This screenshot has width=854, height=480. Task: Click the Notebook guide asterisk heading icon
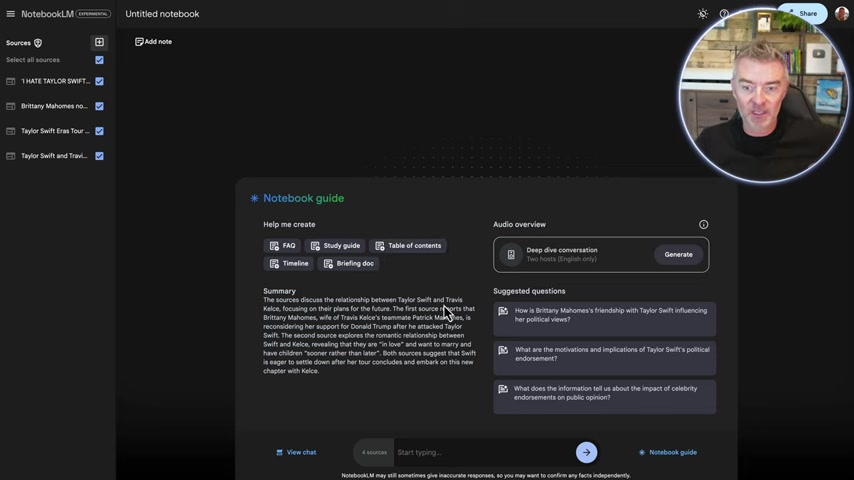pos(254,198)
